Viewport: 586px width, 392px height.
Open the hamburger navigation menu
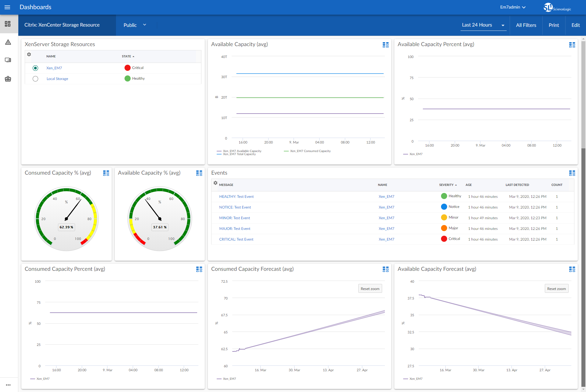[7, 7]
